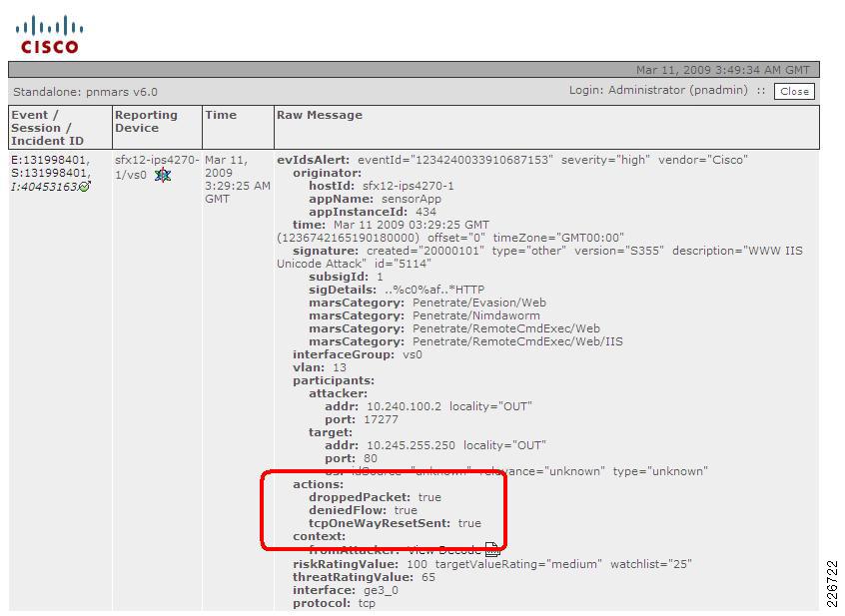The width and height of the screenshot is (845, 616).
Task: Click droppedPacket: true line
Action: coord(375,497)
